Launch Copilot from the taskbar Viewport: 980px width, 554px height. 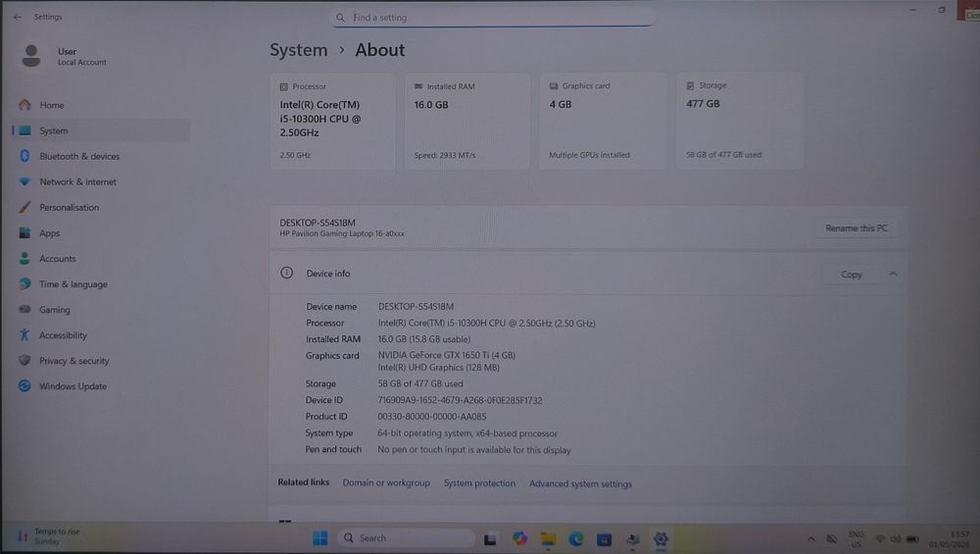(519, 538)
